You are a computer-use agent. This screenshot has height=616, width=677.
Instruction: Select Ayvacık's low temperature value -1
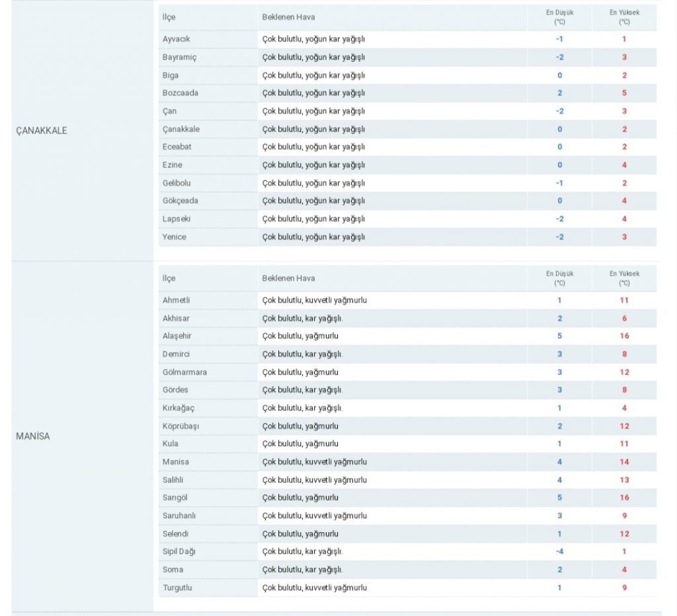(x=559, y=39)
